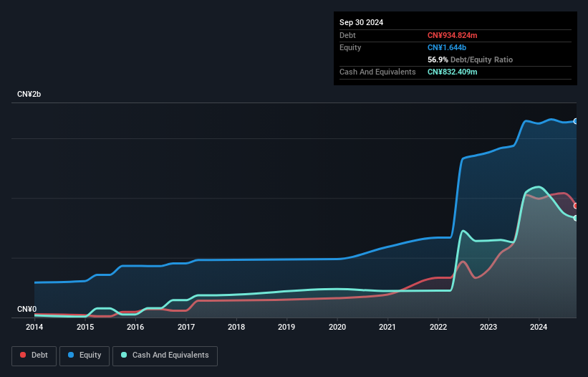Click the CN¥2b y-axis label
This screenshot has height=377, width=588.
click(x=29, y=94)
